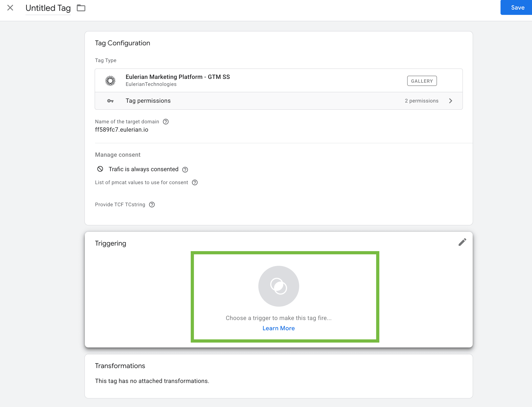Open the Learn More link
Image resolution: width=532 pixels, height=407 pixels.
(x=278, y=328)
